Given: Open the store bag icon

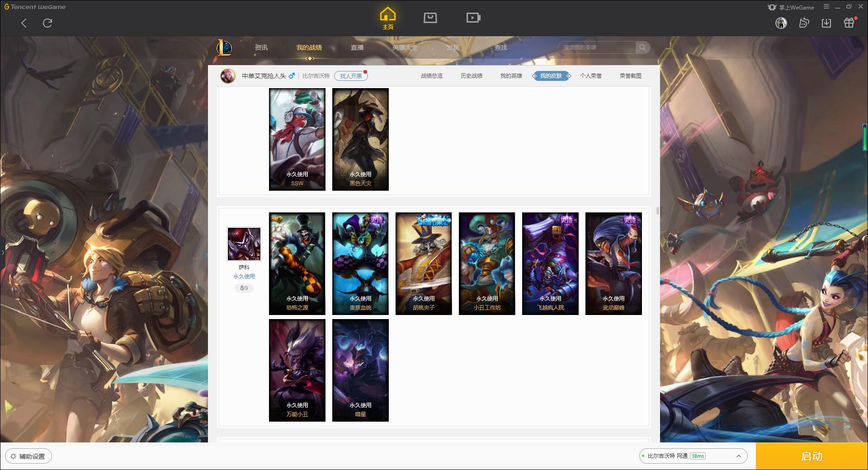Looking at the screenshot, I should point(430,18).
